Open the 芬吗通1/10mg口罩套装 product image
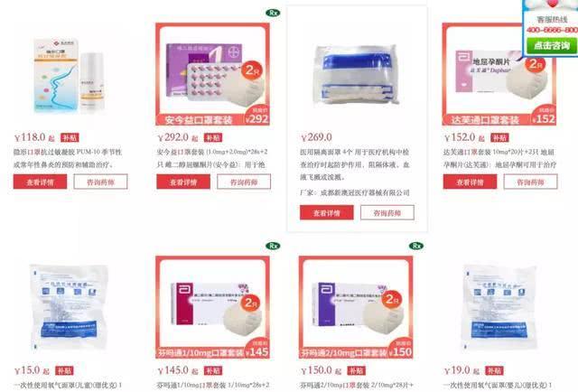The image size is (578, 392). click(x=213, y=307)
